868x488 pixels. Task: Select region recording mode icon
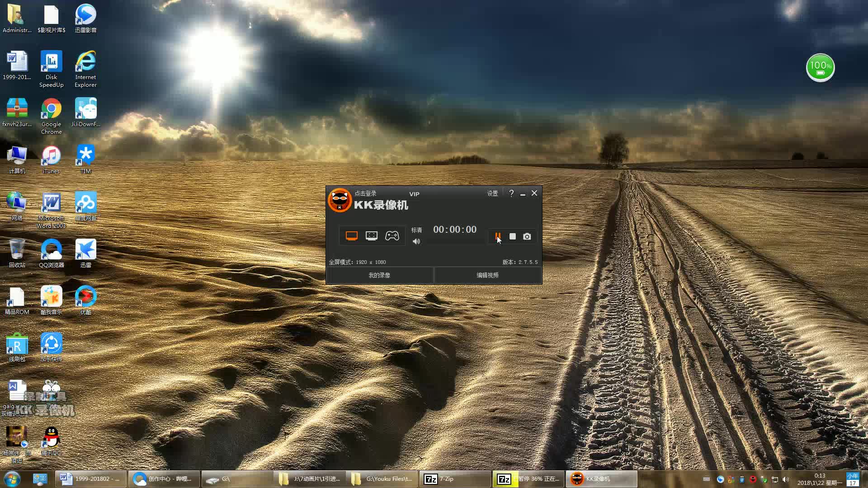(x=372, y=236)
